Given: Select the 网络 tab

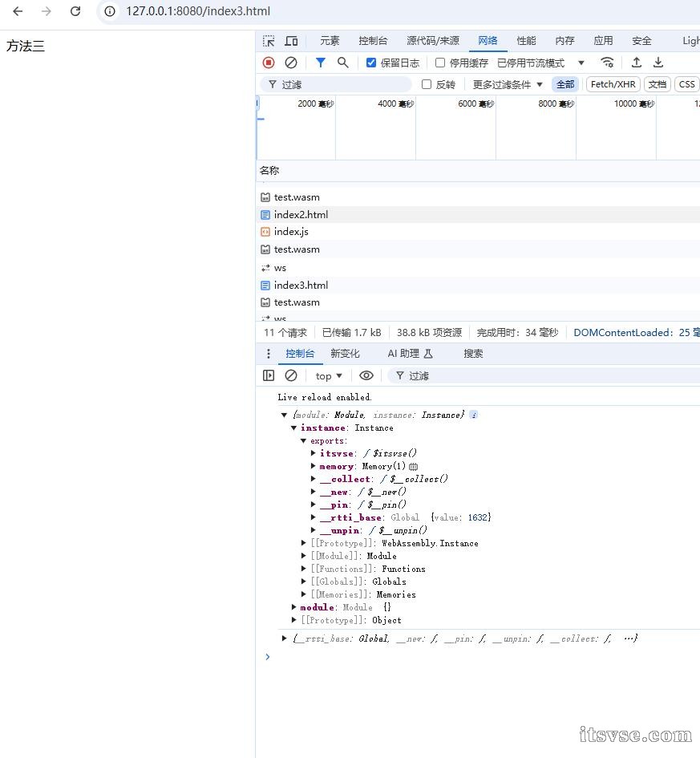Looking at the screenshot, I should tap(488, 41).
